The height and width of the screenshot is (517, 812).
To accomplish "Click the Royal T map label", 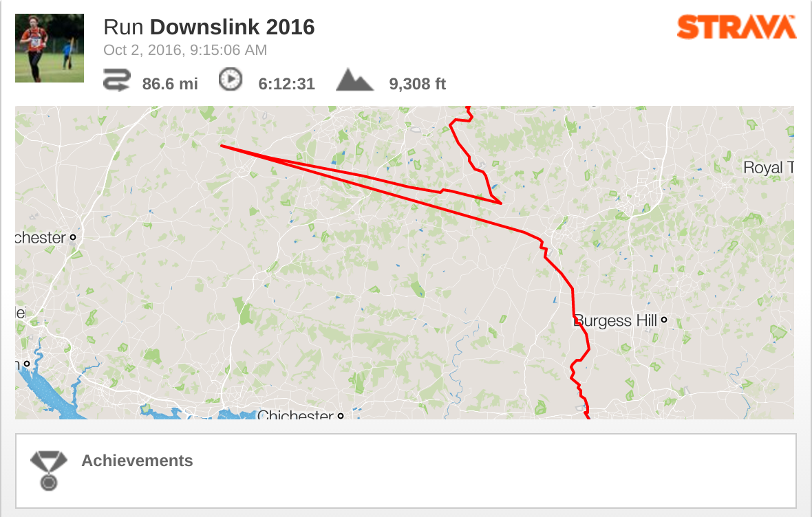I will (x=769, y=168).
